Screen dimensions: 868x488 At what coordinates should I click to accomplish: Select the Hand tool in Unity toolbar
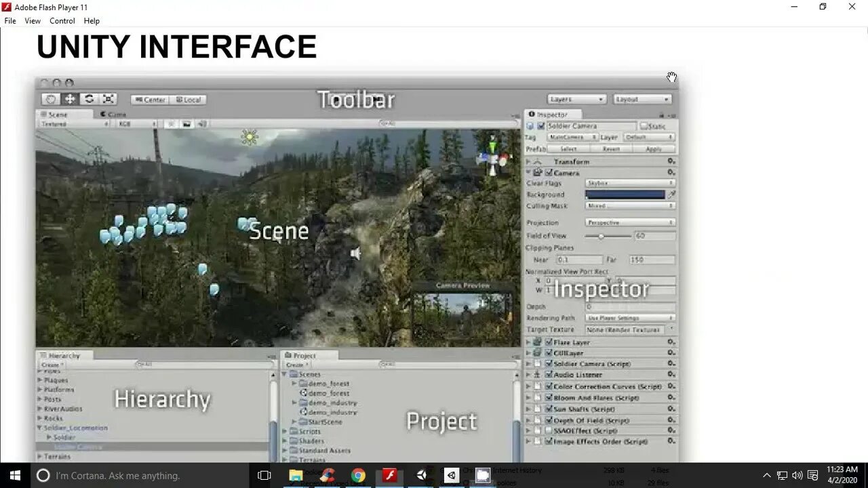click(50, 99)
